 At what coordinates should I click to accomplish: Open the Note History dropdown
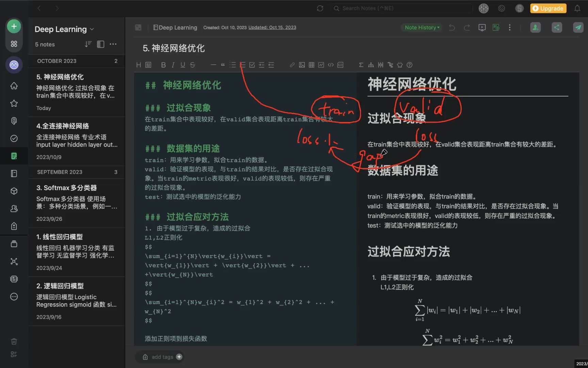[421, 27]
